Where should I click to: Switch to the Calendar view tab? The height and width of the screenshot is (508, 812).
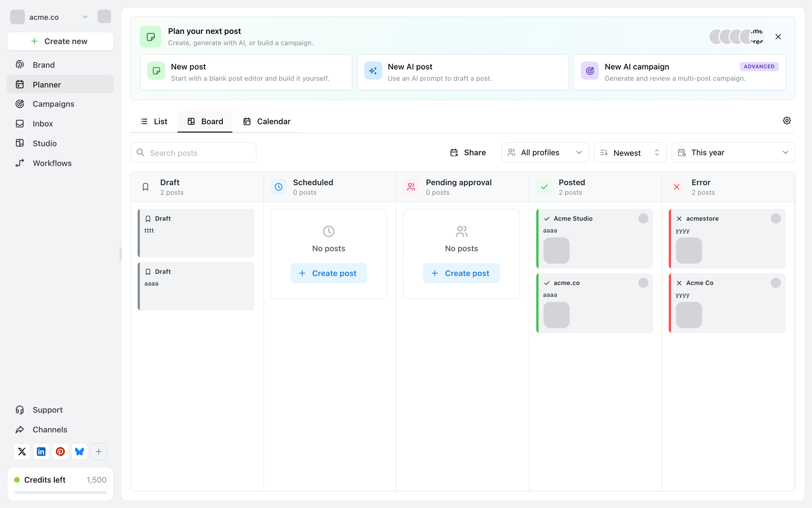[x=267, y=121]
